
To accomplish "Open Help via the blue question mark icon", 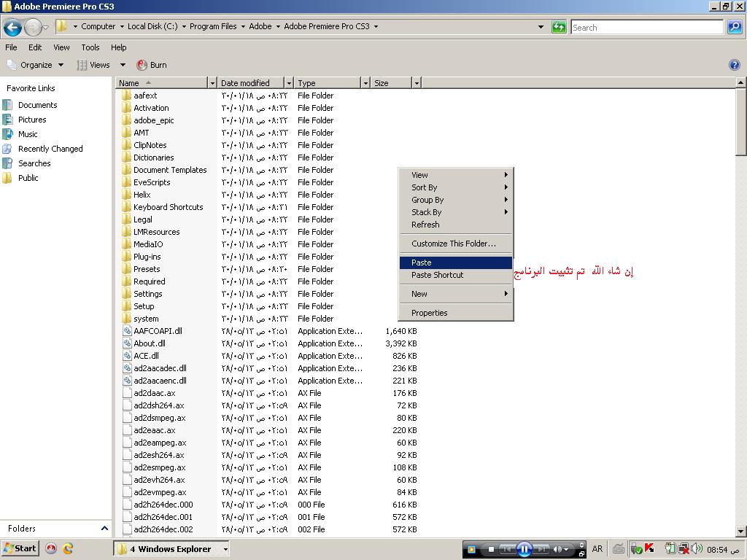I will [734, 65].
